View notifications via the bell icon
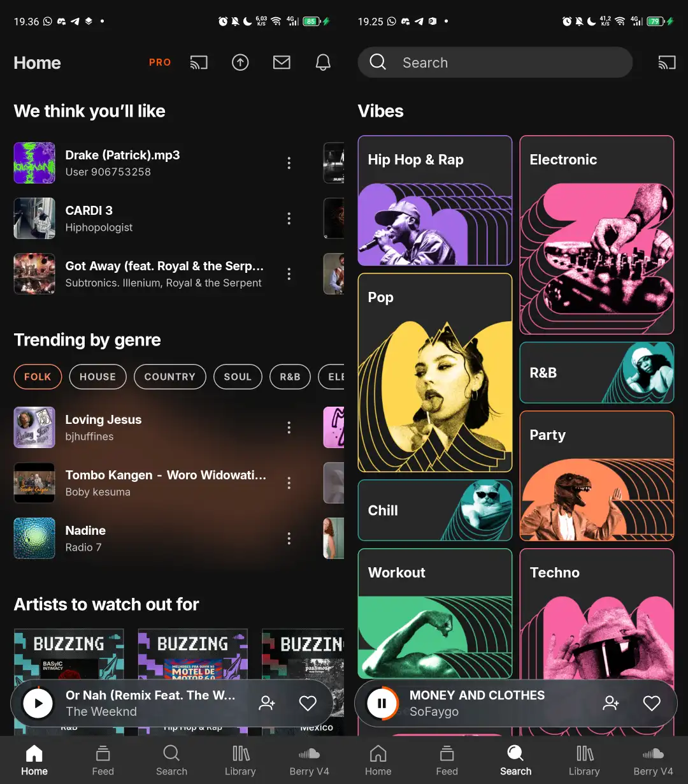 [x=323, y=62]
